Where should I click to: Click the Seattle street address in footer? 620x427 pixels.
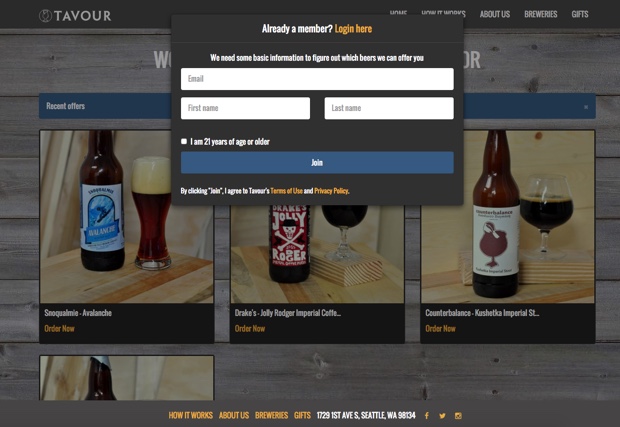pyautogui.click(x=366, y=416)
